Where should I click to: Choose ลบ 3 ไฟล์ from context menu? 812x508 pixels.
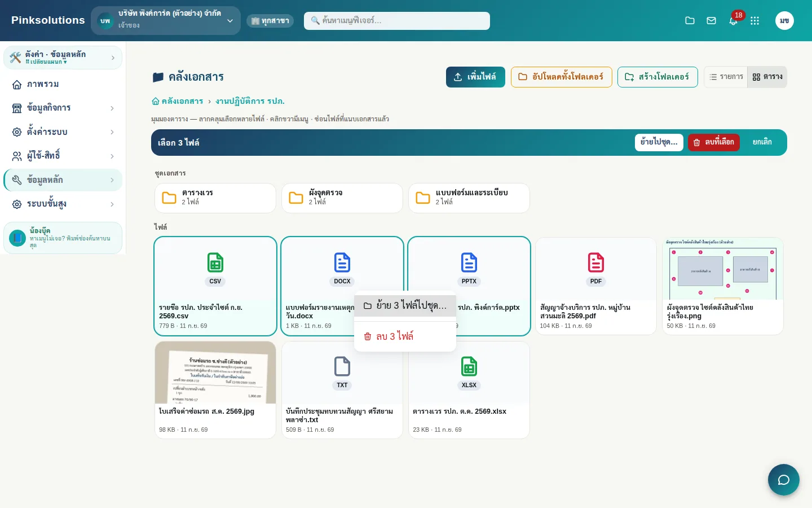405,336
